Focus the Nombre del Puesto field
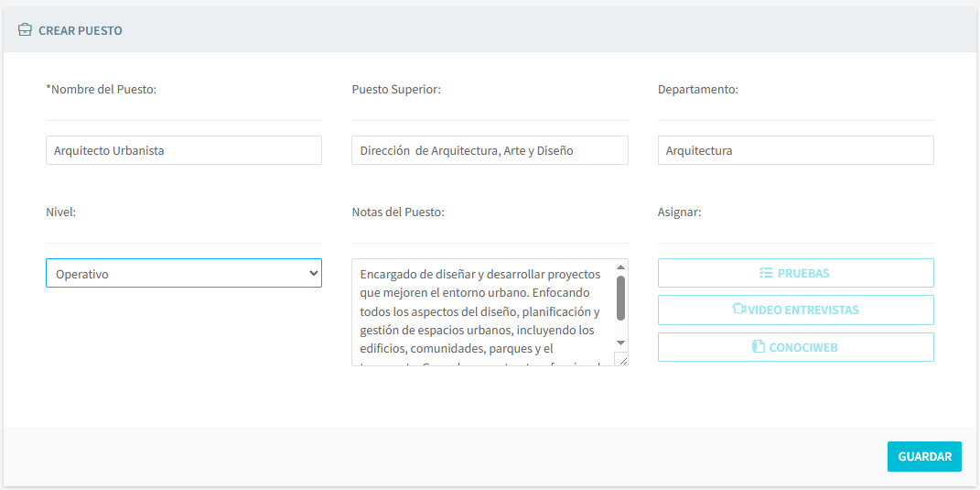 click(x=183, y=150)
